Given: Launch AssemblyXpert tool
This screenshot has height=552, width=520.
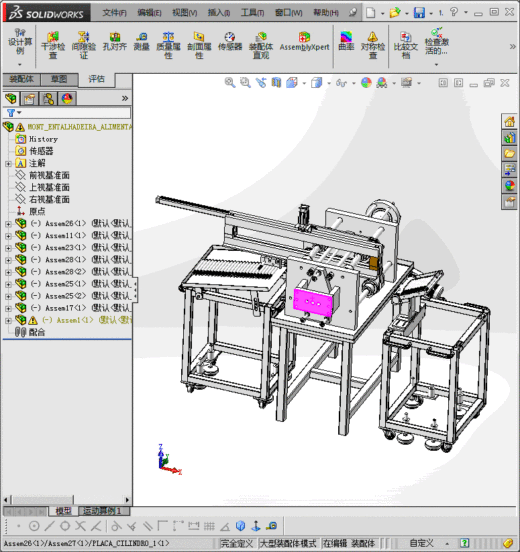Looking at the screenshot, I should coord(305,42).
